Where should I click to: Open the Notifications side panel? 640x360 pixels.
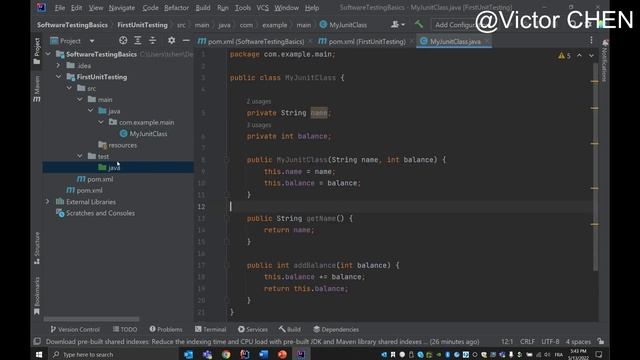click(604, 60)
